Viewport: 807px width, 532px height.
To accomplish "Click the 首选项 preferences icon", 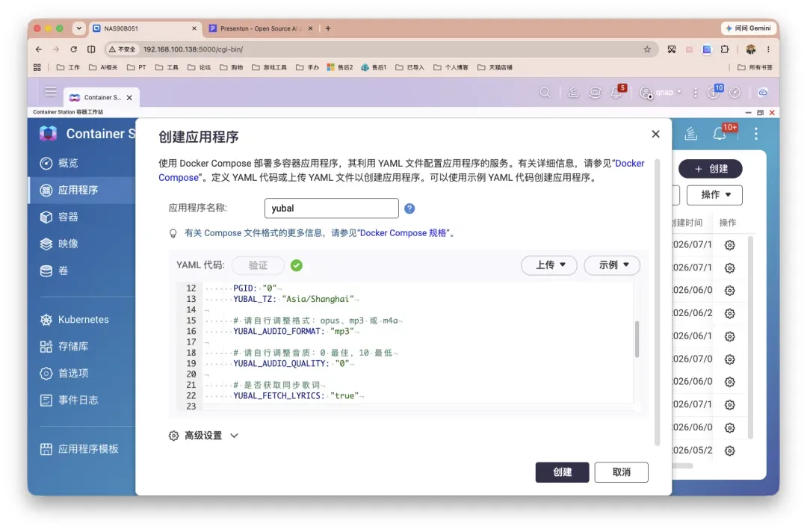I will (46, 373).
